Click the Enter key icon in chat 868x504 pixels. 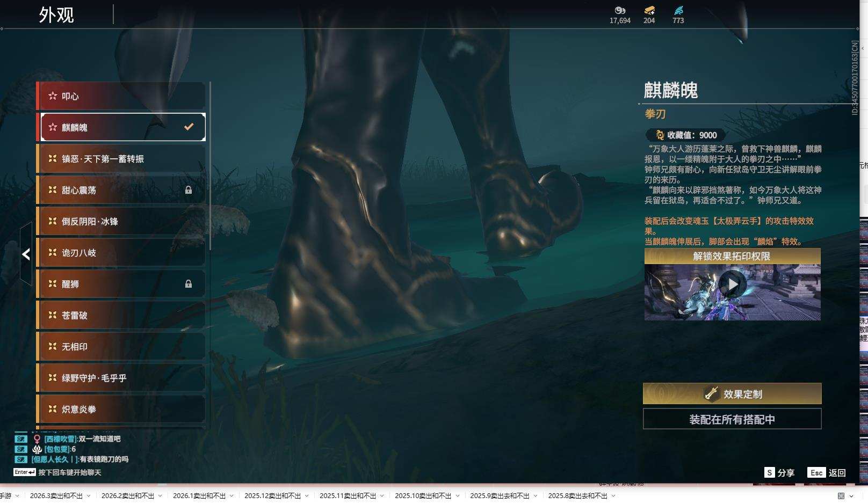click(x=25, y=472)
